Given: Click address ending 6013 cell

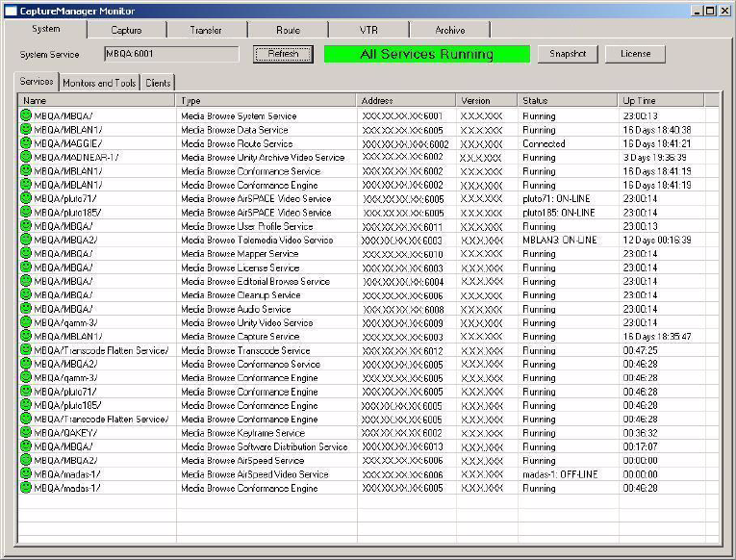Looking at the screenshot, I should click(x=402, y=446).
